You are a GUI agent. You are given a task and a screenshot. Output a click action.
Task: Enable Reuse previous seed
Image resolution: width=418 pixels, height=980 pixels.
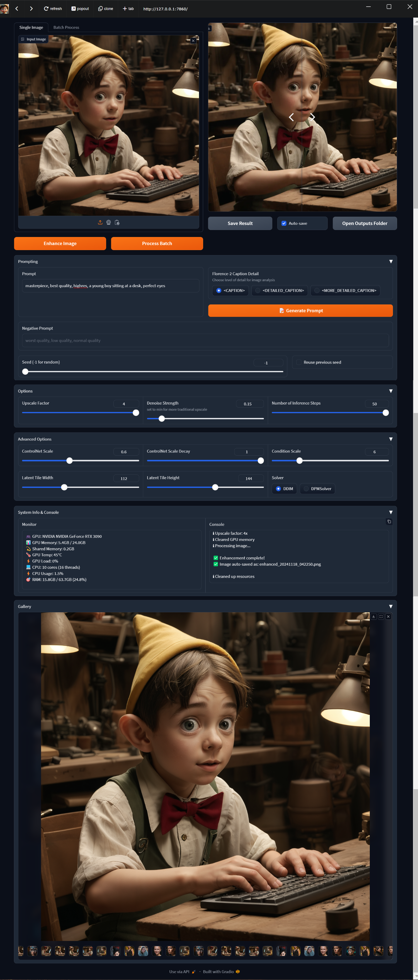click(299, 362)
